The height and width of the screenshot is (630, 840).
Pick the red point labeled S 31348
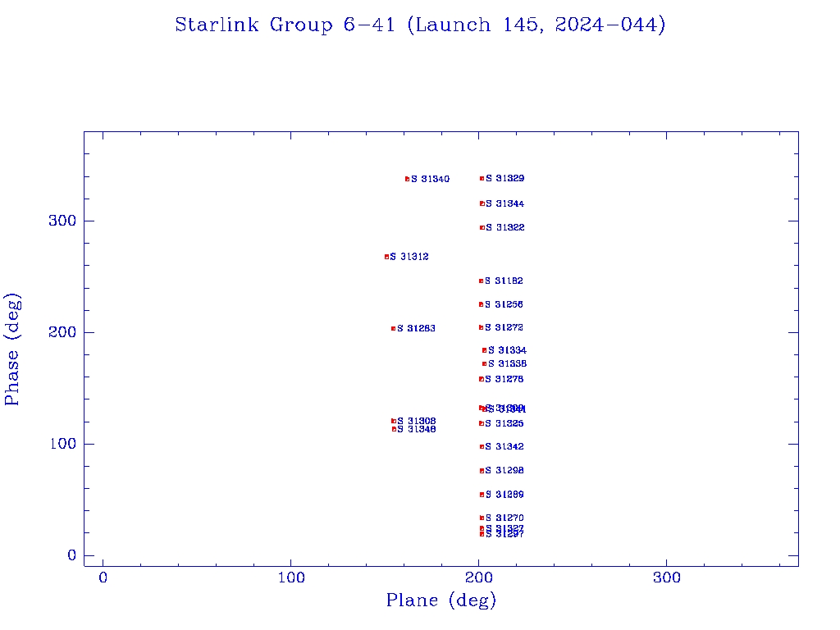pyautogui.click(x=395, y=429)
